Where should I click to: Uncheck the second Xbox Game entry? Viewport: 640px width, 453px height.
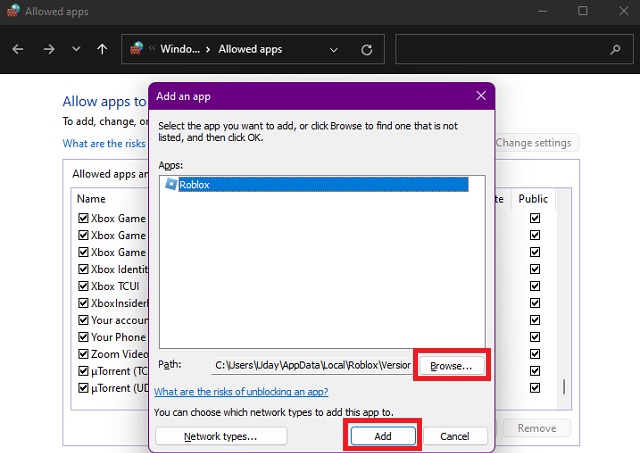[x=83, y=235]
